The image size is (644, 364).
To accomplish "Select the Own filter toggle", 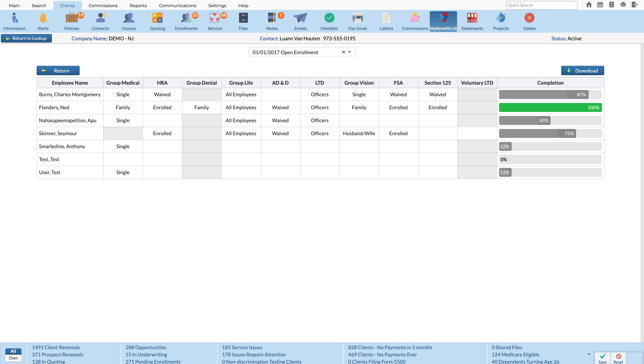I will tap(13, 358).
